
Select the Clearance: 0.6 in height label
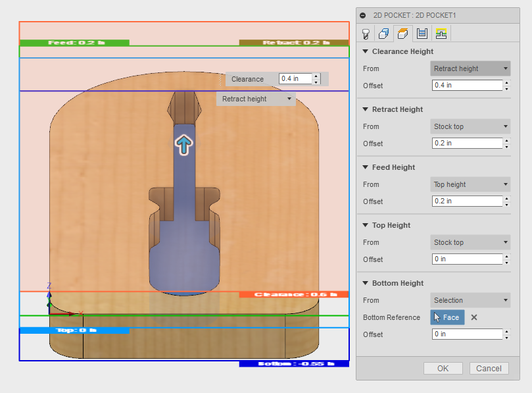tap(294, 294)
